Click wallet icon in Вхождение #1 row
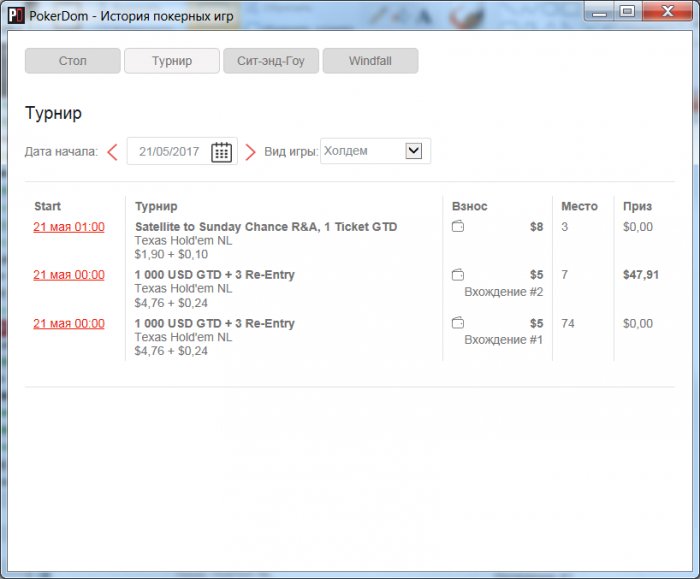Screen dimensions: 700x579 coord(458,323)
